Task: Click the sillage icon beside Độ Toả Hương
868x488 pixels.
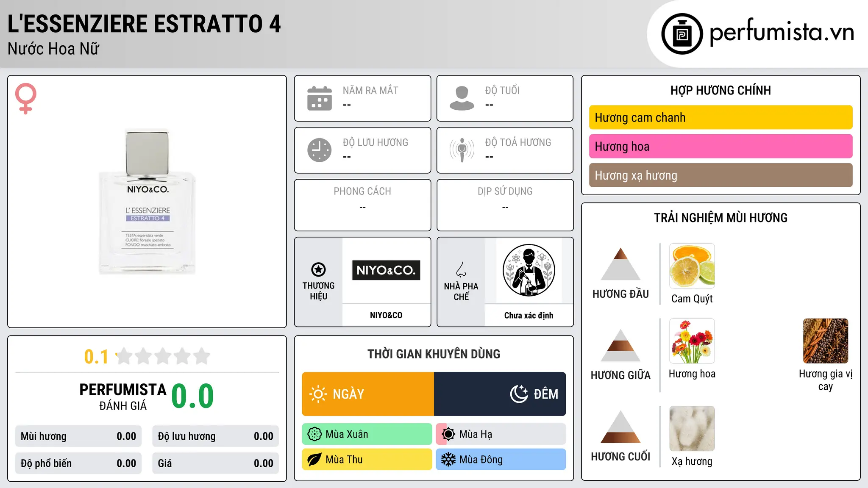Action: click(462, 150)
